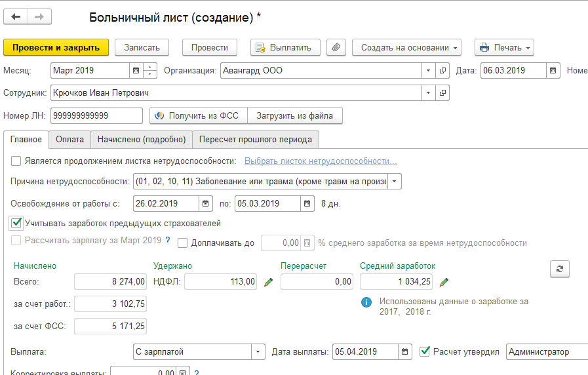Open the Сотрудник record with open-form icon
The height and width of the screenshot is (375, 588).
(x=443, y=93)
